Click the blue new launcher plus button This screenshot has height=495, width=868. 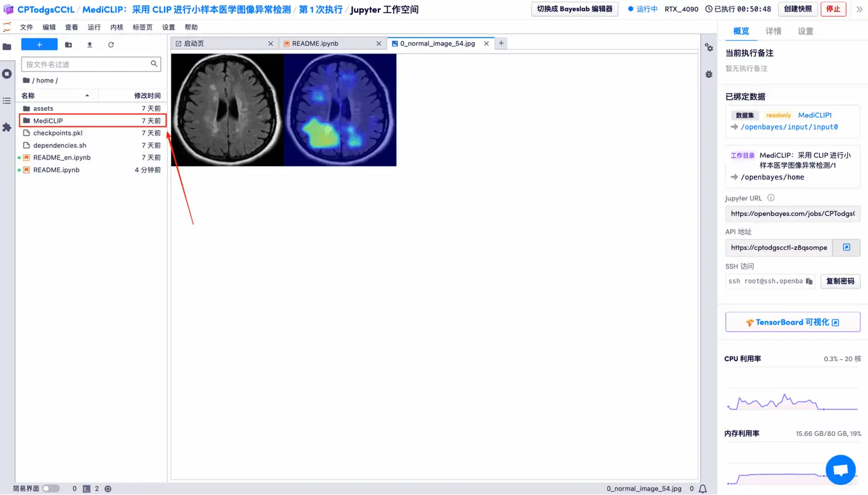39,45
